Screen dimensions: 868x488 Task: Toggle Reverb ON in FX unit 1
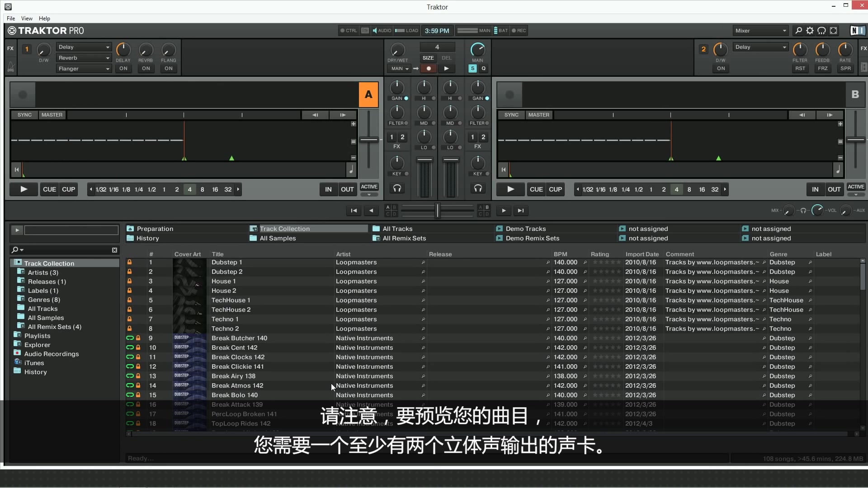pos(146,69)
